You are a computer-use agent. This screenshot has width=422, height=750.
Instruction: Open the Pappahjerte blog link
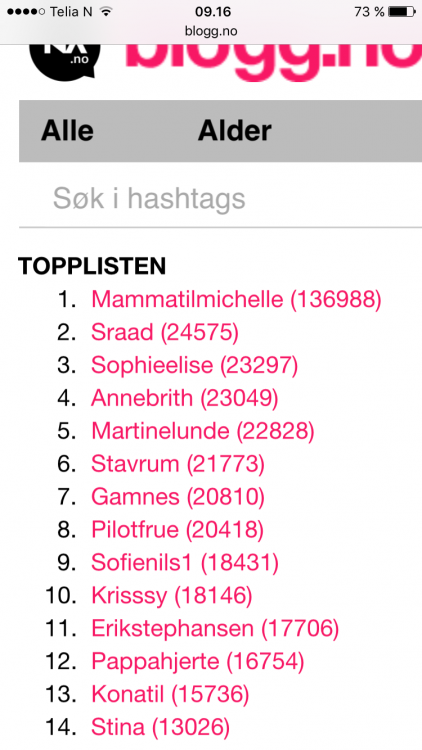click(x=198, y=661)
